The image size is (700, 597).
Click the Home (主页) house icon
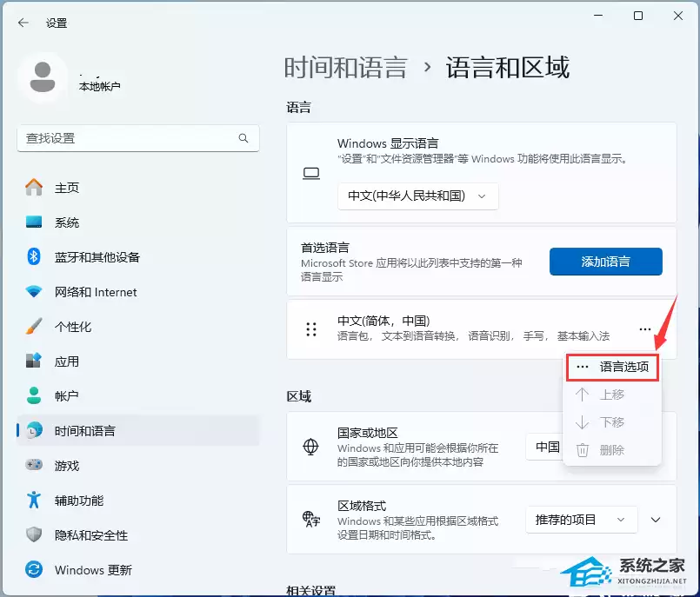[34, 188]
